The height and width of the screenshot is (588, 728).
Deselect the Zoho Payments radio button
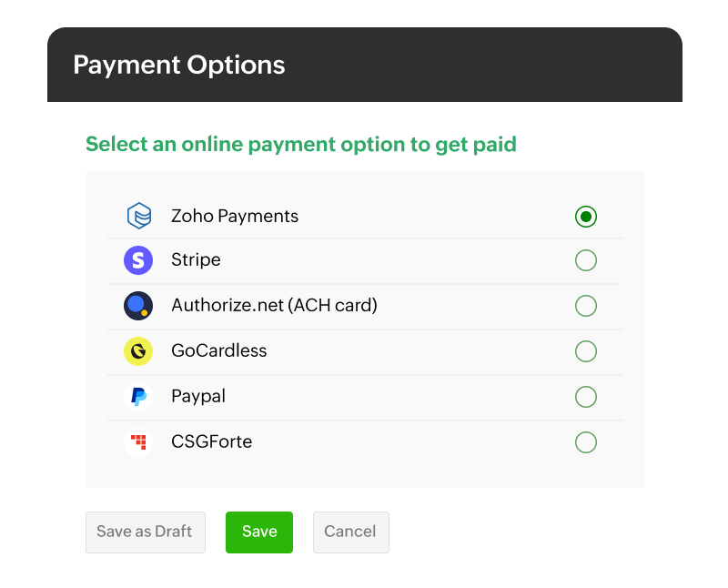click(x=587, y=216)
